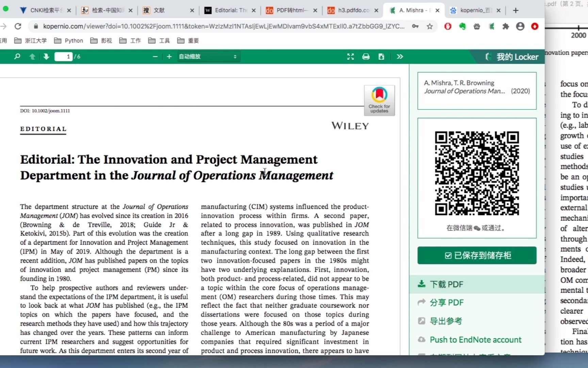Expand more tools double-chevron in viewer toolbar
The height and width of the screenshot is (368, 588).
(x=400, y=57)
